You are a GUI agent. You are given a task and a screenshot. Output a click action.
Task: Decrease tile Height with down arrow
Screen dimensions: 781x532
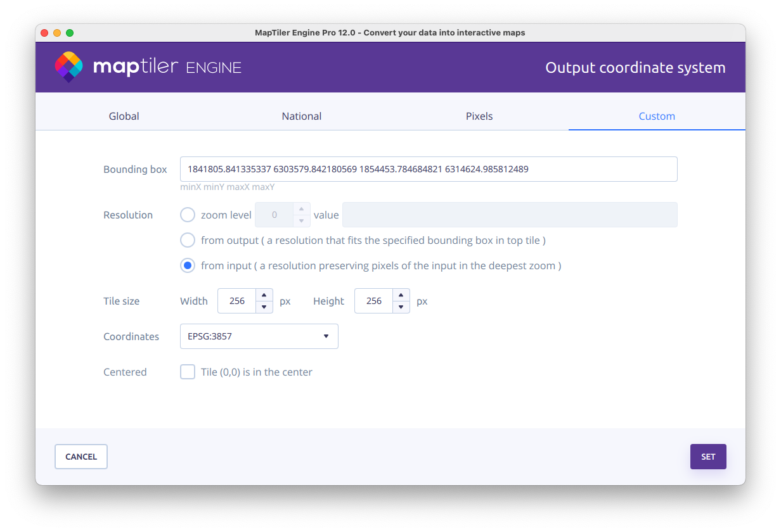click(401, 307)
